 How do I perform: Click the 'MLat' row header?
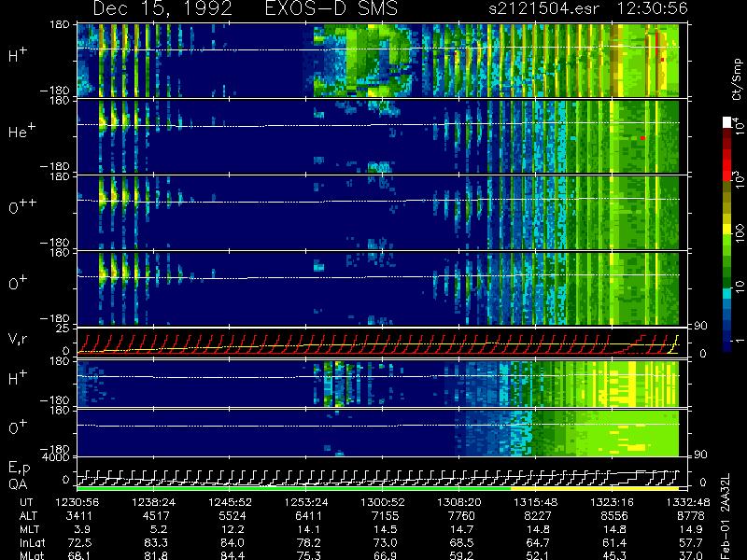coord(32,555)
